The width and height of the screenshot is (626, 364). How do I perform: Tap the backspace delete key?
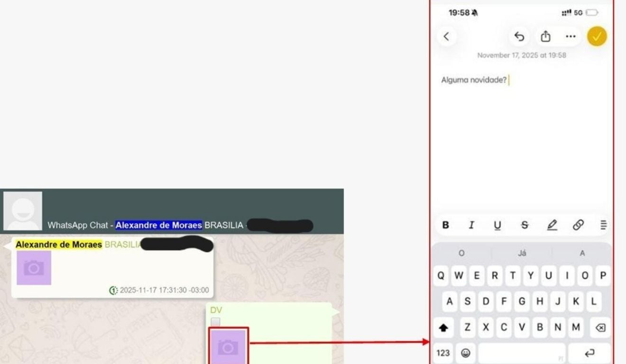pos(600,328)
